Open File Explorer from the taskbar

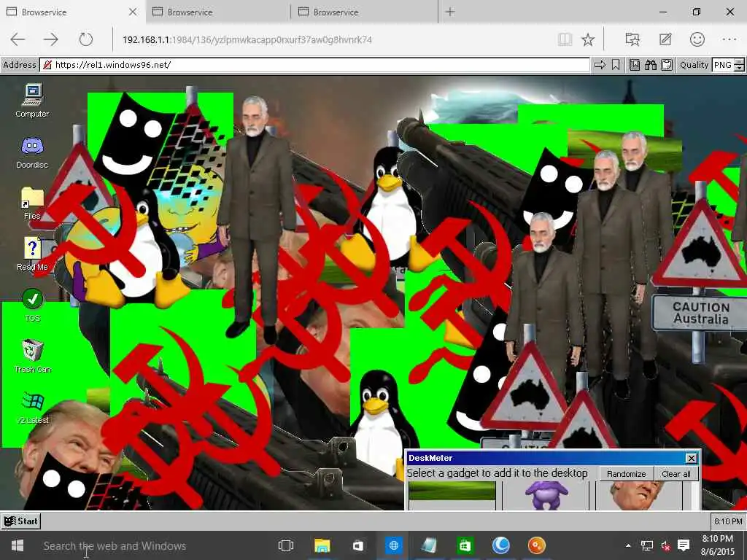pyautogui.click(x=322, y=545)
